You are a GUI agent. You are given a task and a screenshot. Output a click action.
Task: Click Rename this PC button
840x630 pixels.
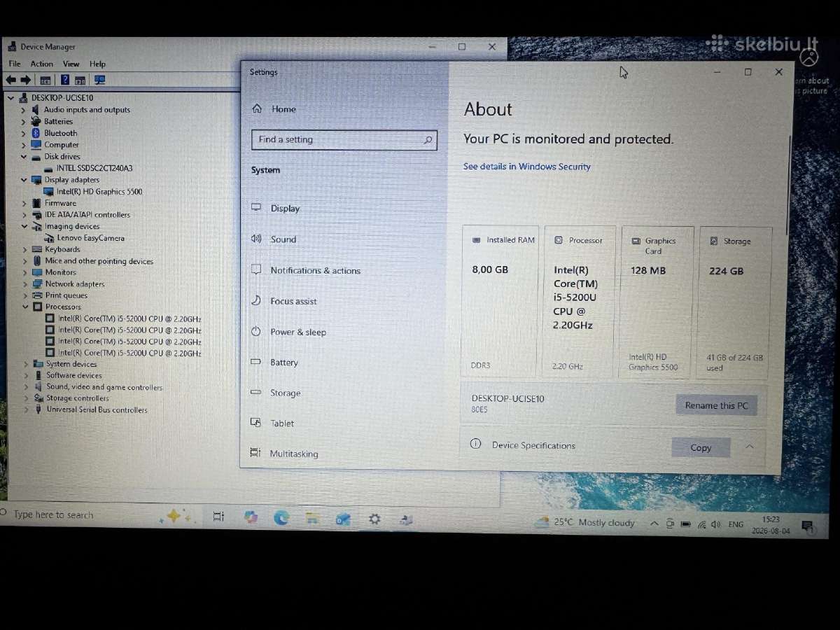[716, 405]
